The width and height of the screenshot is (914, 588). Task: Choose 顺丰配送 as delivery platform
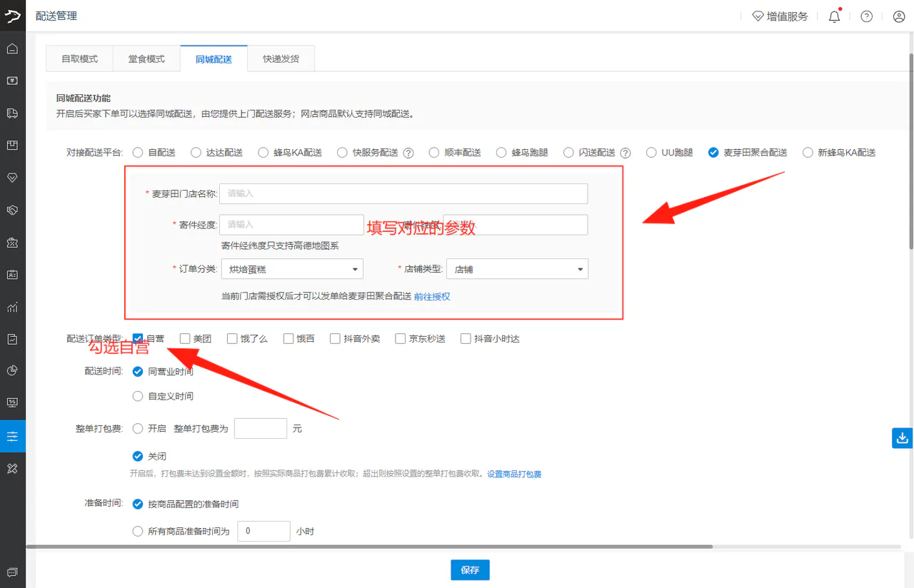click(433, 153)
